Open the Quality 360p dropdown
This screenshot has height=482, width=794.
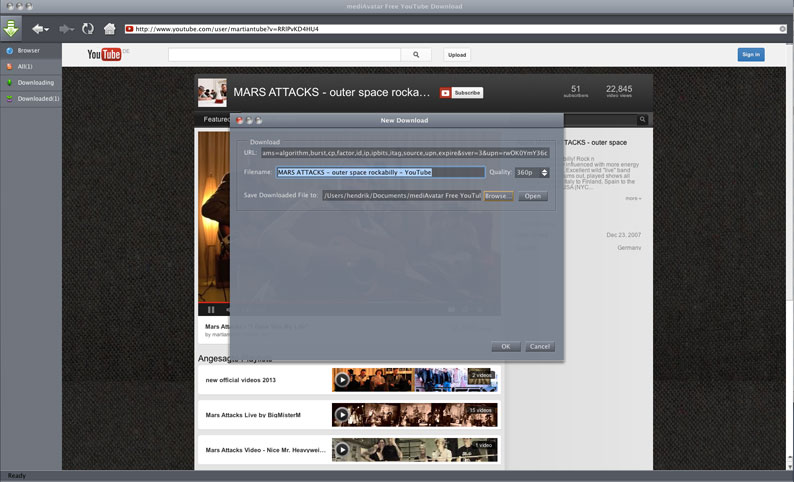coord(532,172)
